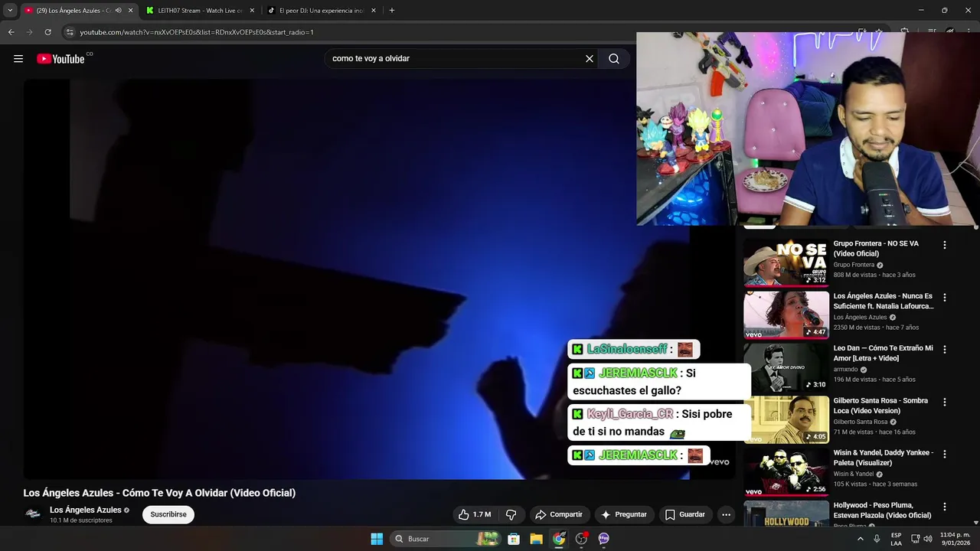Show hidden system tray icons chevron
The image size is (980, 551).
[860, 539]
